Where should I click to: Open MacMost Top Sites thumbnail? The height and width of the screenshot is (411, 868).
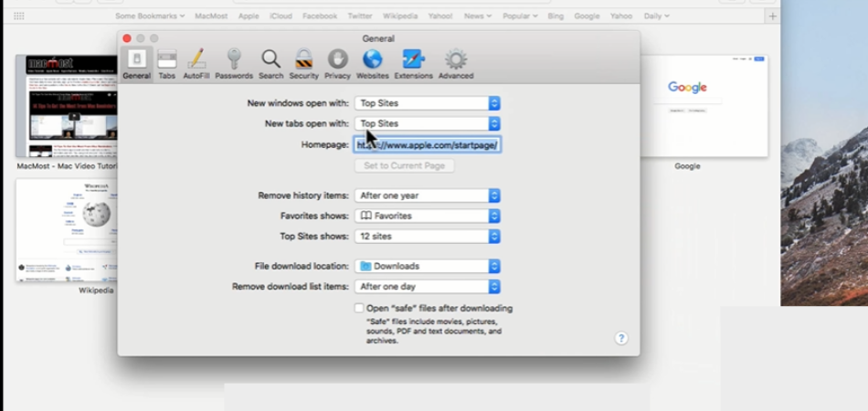(x=67, y=106)
